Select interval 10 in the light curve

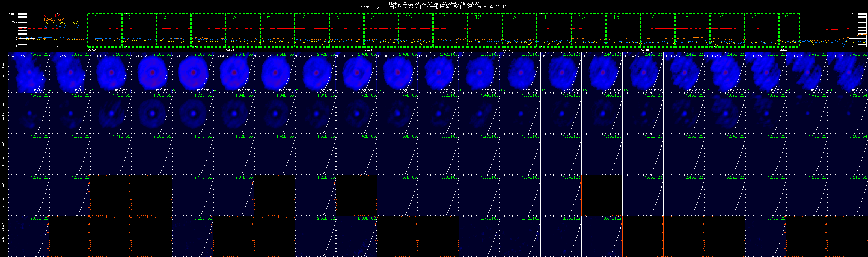[416, 30]
